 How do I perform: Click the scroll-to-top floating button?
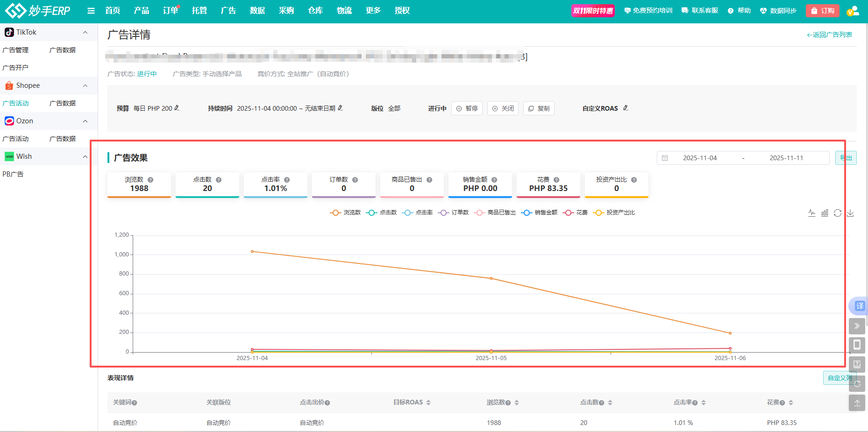(857, 403)
